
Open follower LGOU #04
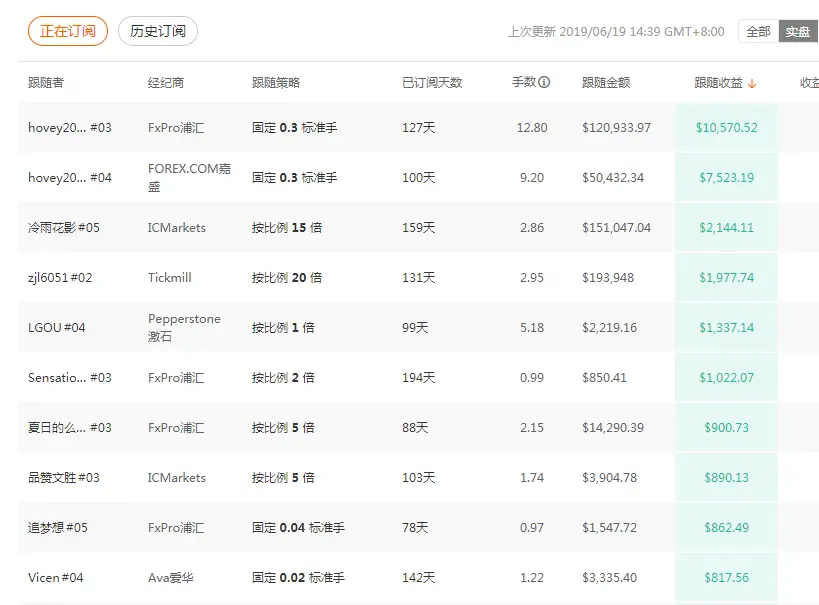pos(56,328)
